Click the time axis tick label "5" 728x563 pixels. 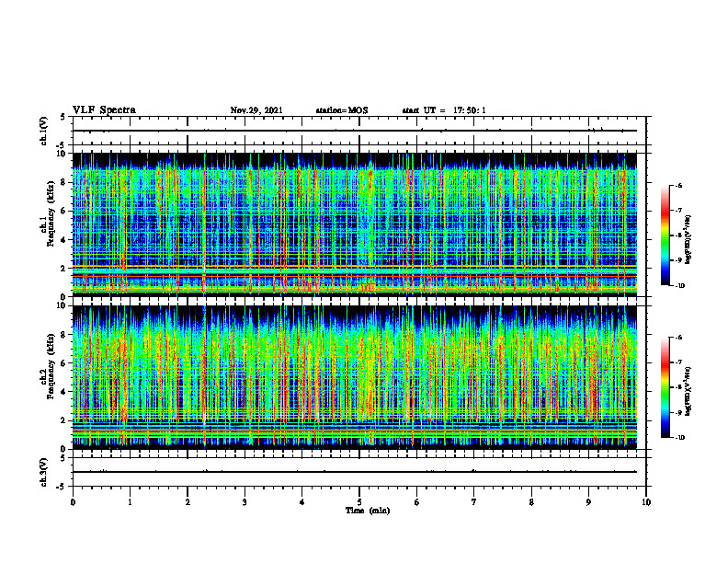(x=359, y=502)
